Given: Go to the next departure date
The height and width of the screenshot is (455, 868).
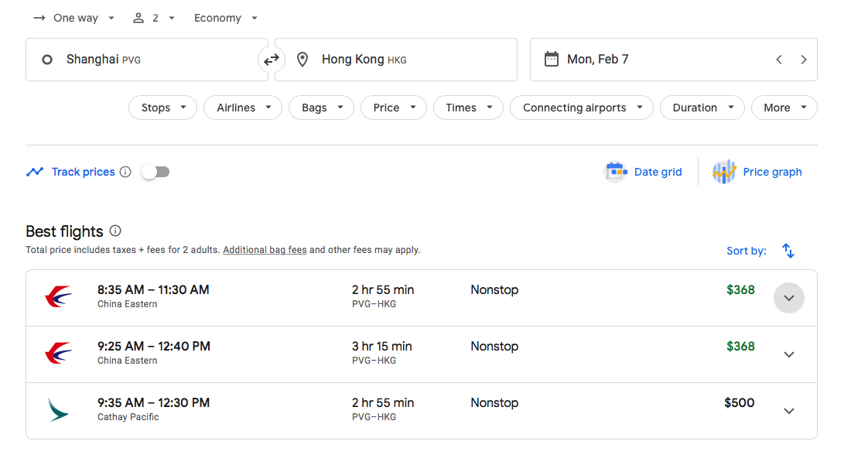Looking at the screenshot, I should 804,60.
